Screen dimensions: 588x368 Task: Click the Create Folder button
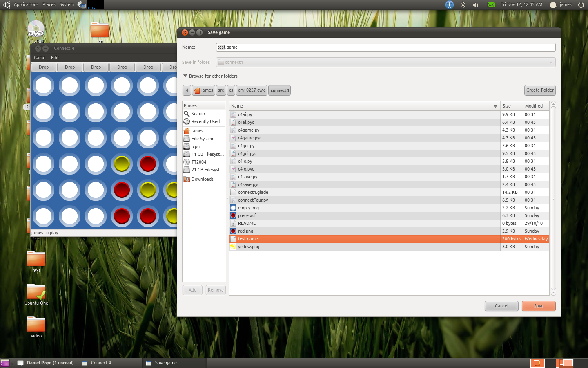(540, 90)
